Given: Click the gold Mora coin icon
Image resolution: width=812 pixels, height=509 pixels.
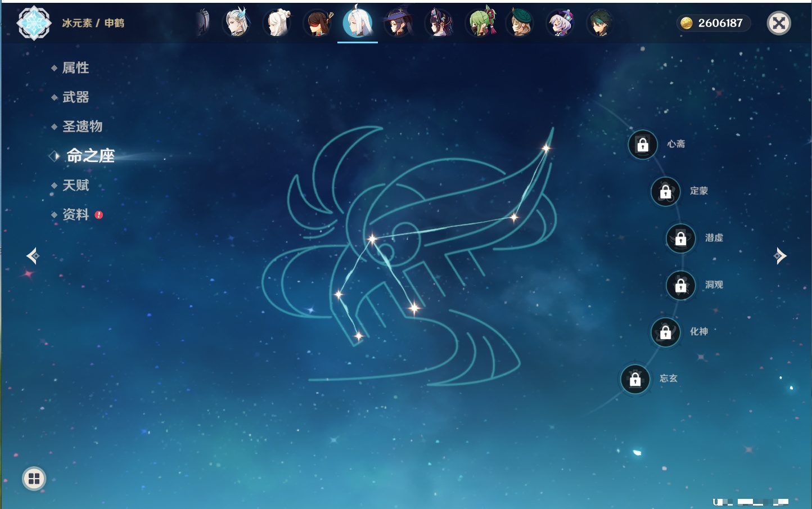Looking at the screenshot, I should pyautogui.click(x=686, y=23).
